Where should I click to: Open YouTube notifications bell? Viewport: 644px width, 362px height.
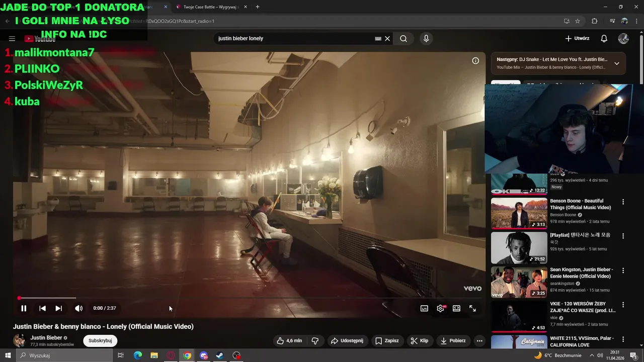604,39
